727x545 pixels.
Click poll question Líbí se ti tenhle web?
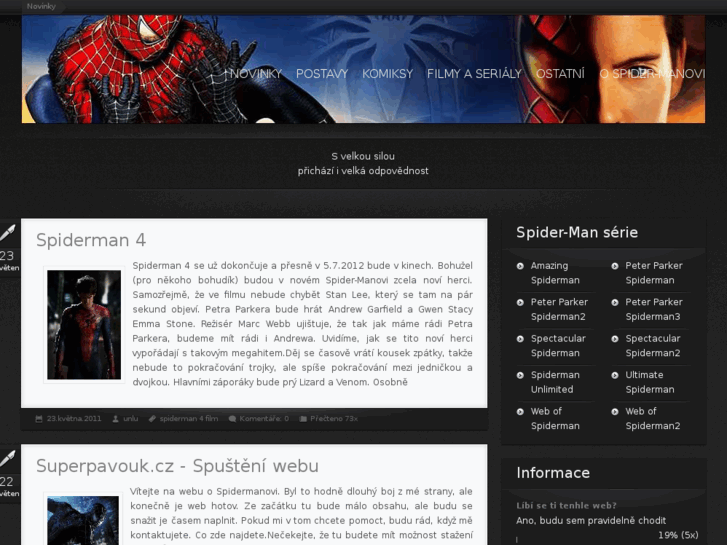(567, 506)
